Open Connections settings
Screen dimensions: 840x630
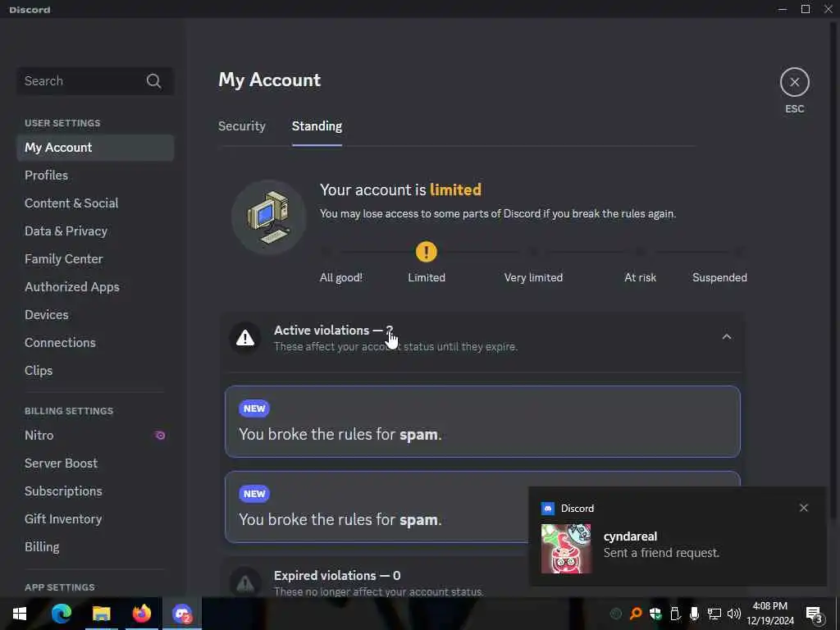tap(95, 342)
